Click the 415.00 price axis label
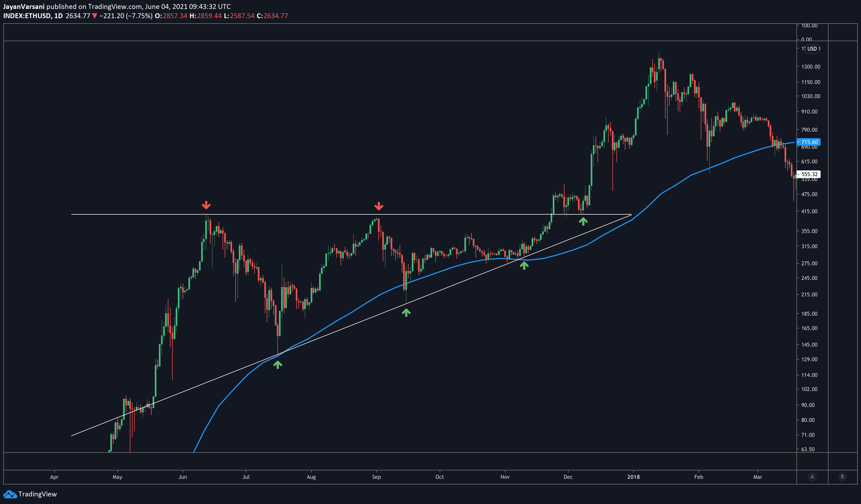The width and height of the screenshot is (861, 504). [x=809, y=211]
